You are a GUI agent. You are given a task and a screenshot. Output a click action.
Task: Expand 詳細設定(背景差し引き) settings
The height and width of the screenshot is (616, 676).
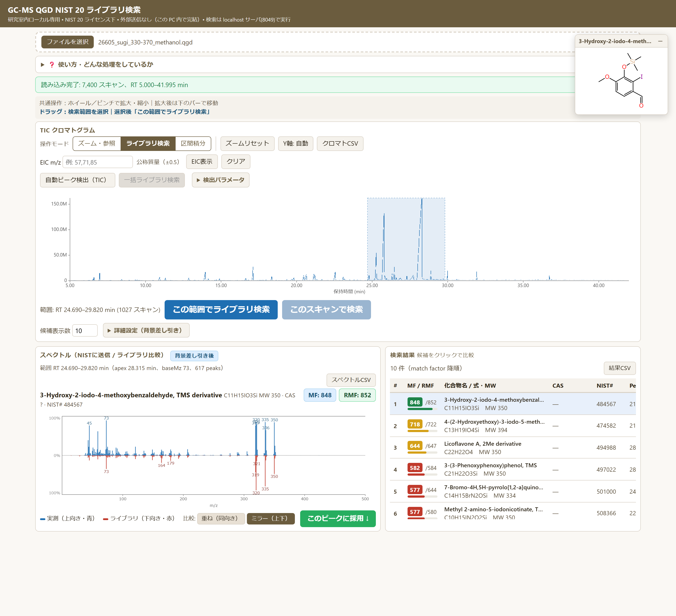tap(146, 330)
